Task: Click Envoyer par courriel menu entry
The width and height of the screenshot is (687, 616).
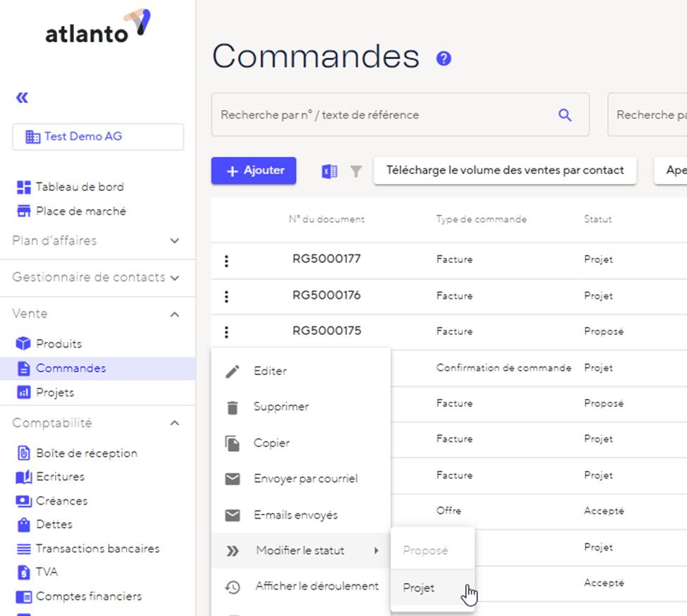Action: (305, 479)
